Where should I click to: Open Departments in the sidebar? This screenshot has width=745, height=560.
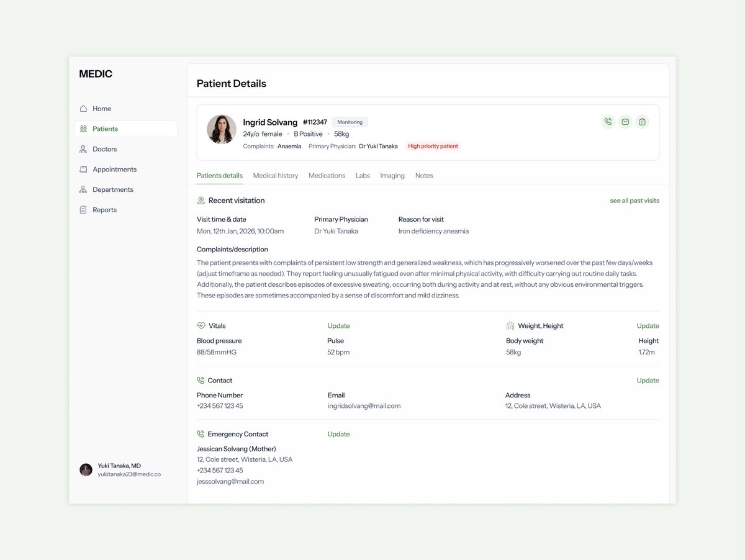tap(125, 189)
